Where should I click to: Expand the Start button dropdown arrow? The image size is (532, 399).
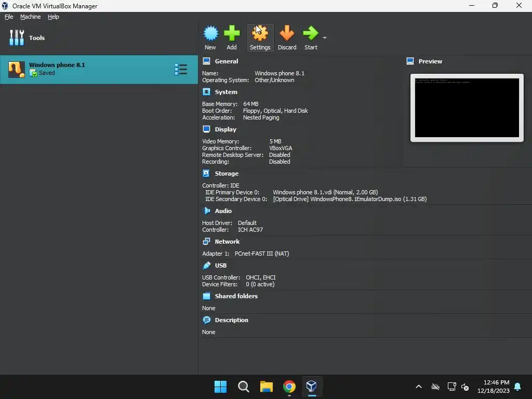click(325, 38)
